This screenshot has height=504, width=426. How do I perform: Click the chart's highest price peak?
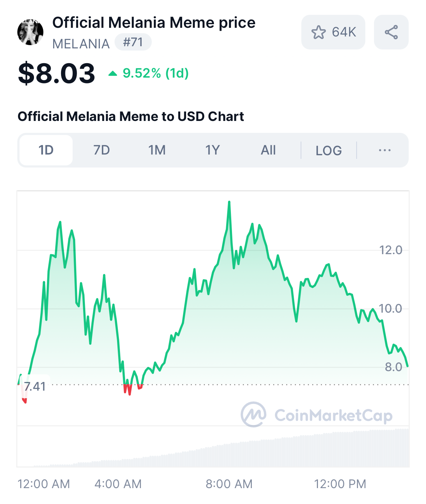coord(229,202)
